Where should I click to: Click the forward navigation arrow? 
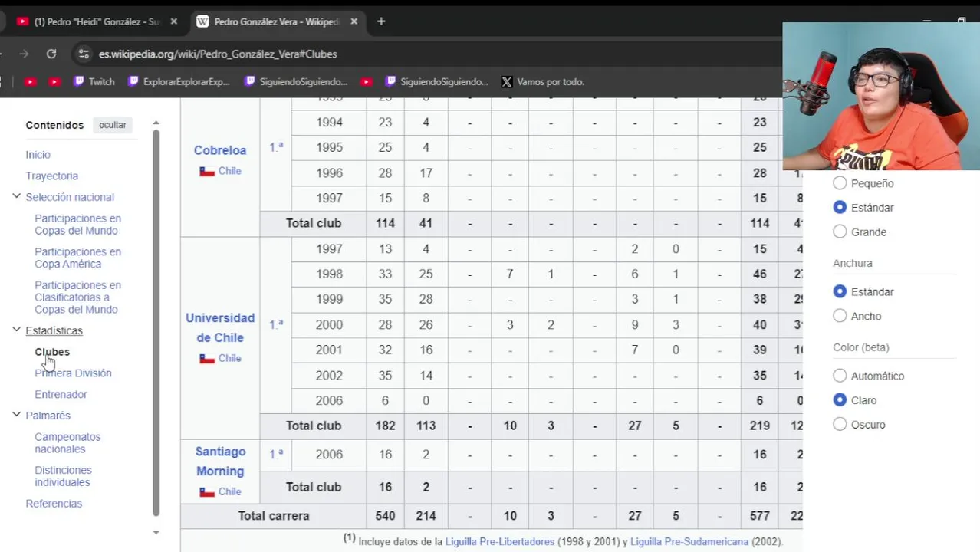pos(24,54)
